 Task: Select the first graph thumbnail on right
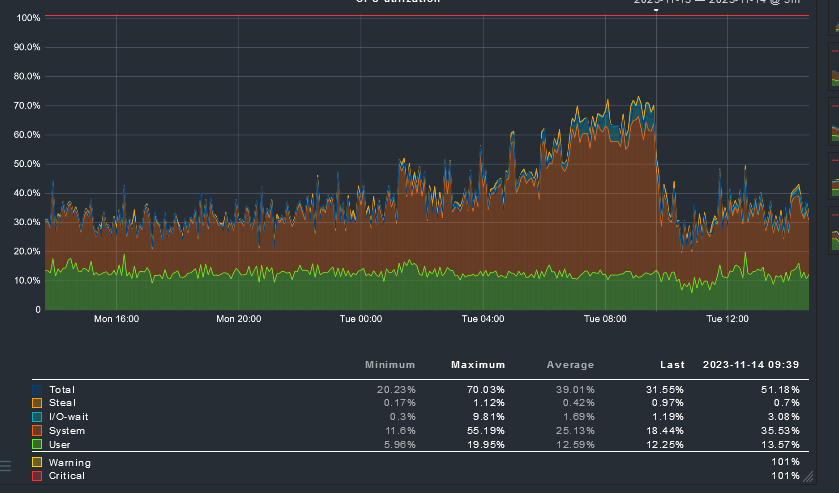tap(834, 26)
